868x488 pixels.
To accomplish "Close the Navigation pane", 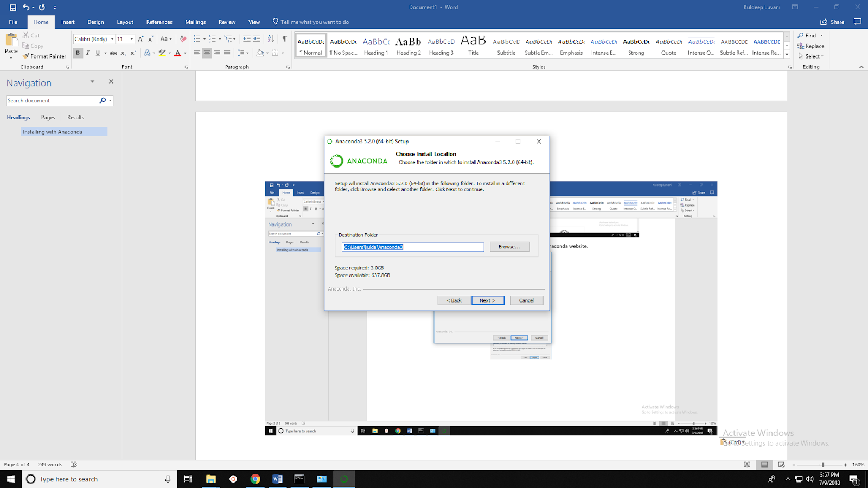I will coord(111,81).
